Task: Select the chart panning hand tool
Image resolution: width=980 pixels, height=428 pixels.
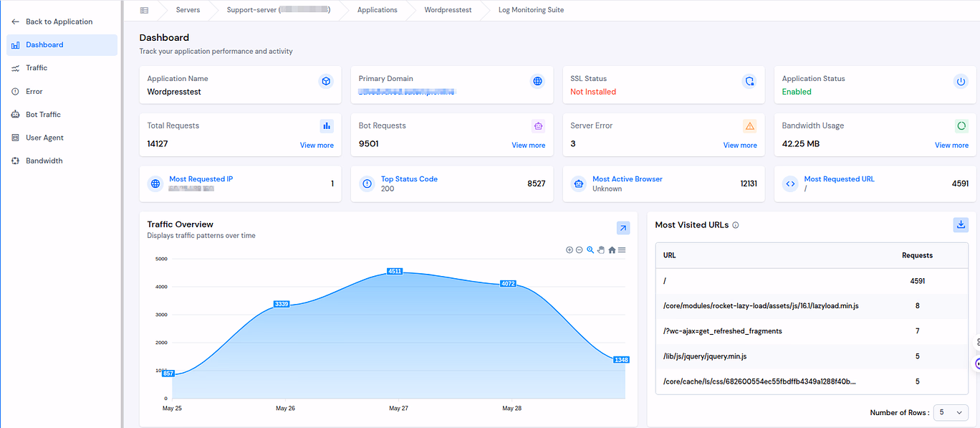Action: click(601, 250)
